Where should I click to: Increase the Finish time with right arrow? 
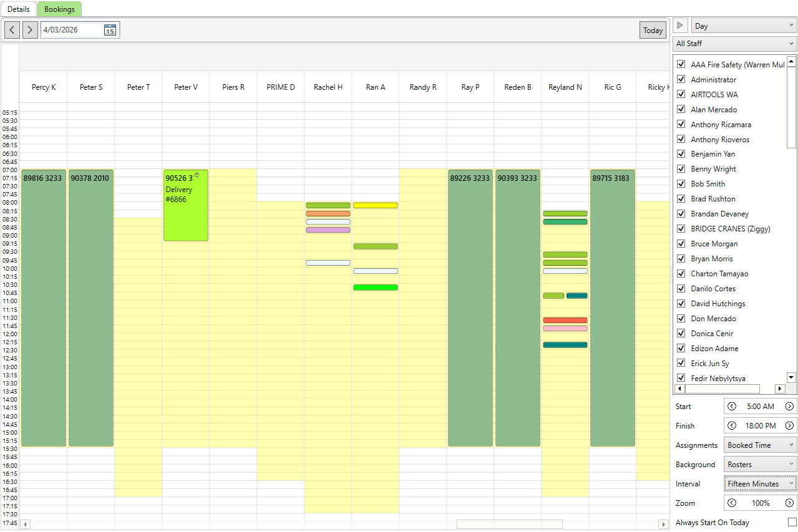(789, 426)
